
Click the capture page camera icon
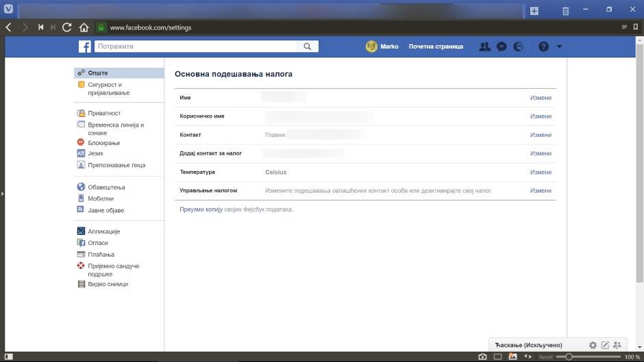pyautogui.click(x=482, y=357)
